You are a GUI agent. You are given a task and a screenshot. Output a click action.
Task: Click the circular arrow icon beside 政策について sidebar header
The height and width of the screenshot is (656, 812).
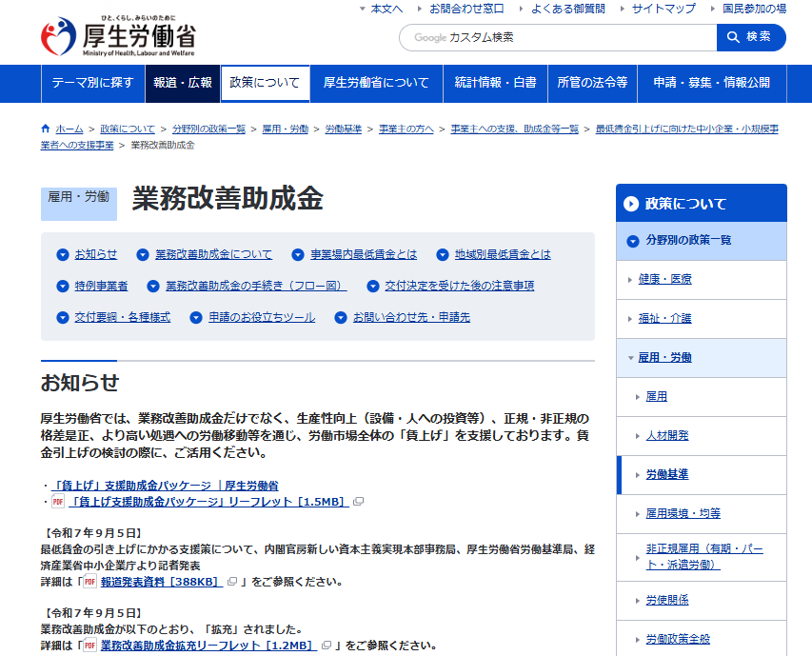pyautogui.click(x=631, y=203)
